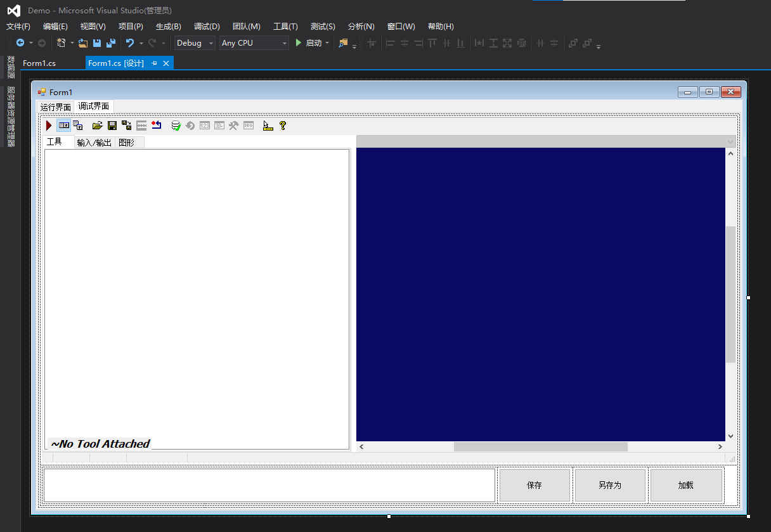Click the find-in-files icon right of 启动
The image size is (771, 532).
tap(343, 42)
